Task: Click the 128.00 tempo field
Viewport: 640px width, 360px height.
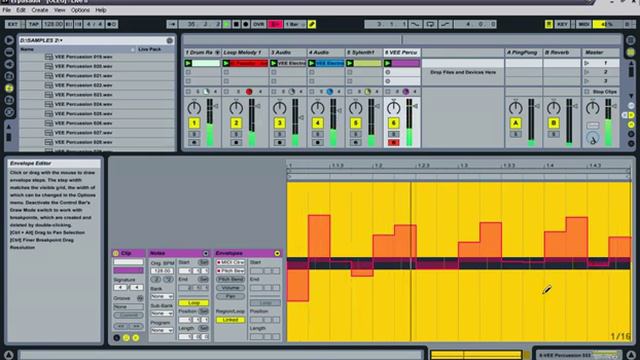Action: point(53,24)
